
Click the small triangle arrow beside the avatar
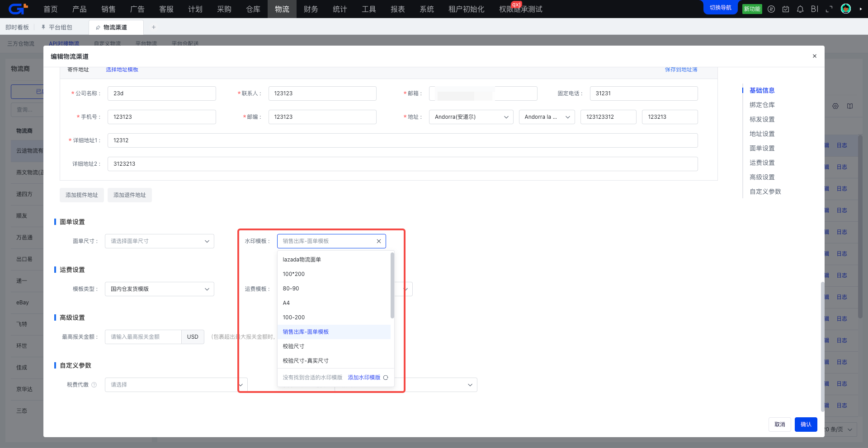[860, 9]
